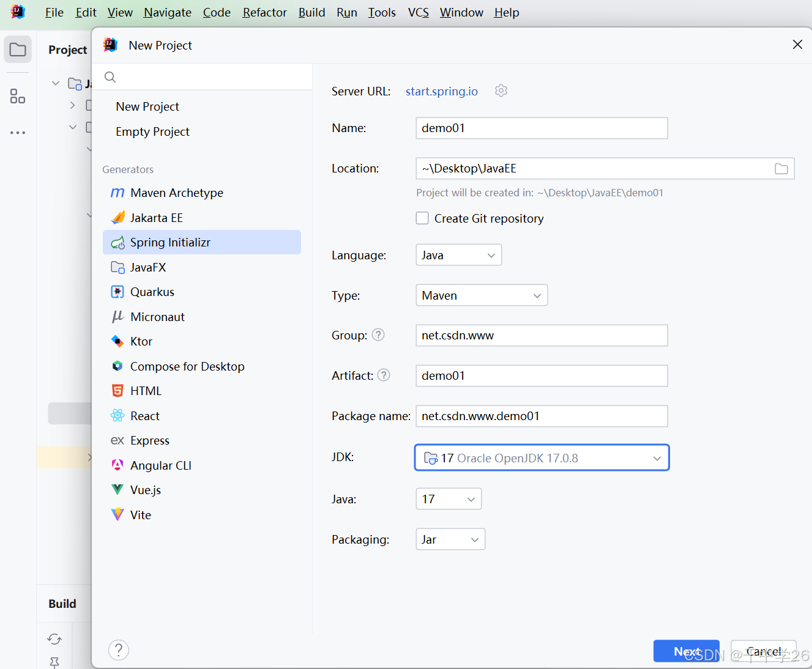Select the Angular CLI generator

202,465
